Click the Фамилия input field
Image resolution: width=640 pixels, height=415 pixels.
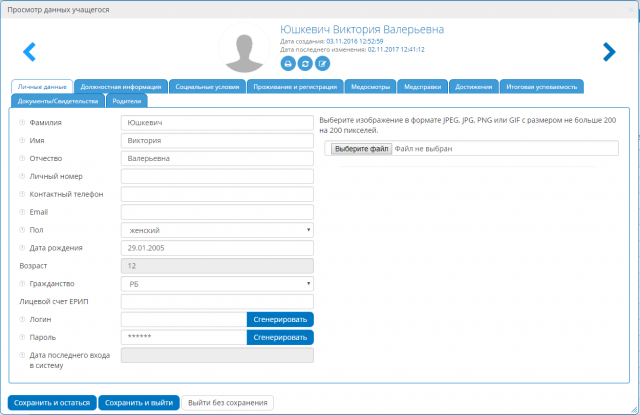pyautogui.click(x=217, y=122)
